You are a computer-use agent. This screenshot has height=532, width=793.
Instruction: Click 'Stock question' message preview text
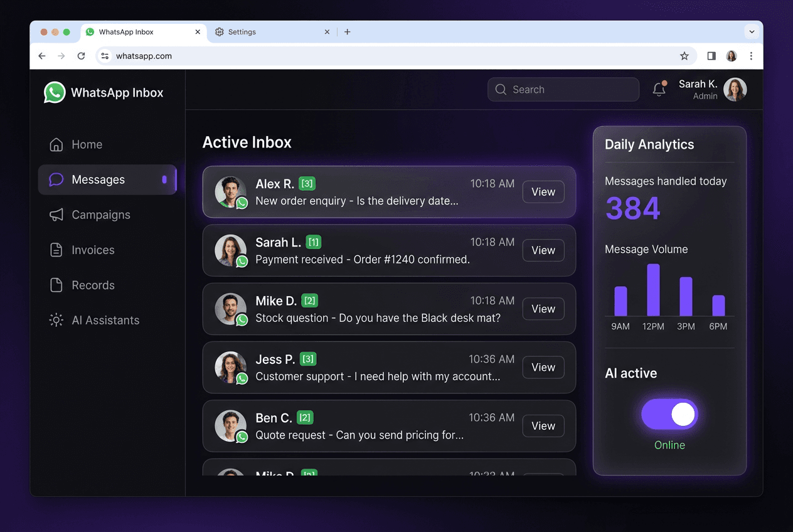tap(378, 318)
